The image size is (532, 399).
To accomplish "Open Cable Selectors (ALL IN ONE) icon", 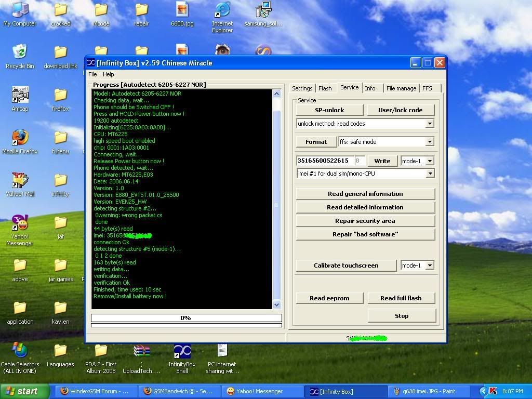I will 20,358.
